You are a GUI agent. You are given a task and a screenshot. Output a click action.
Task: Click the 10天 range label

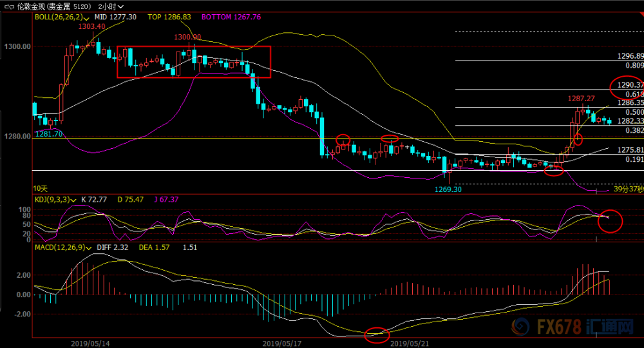point(40,189)
